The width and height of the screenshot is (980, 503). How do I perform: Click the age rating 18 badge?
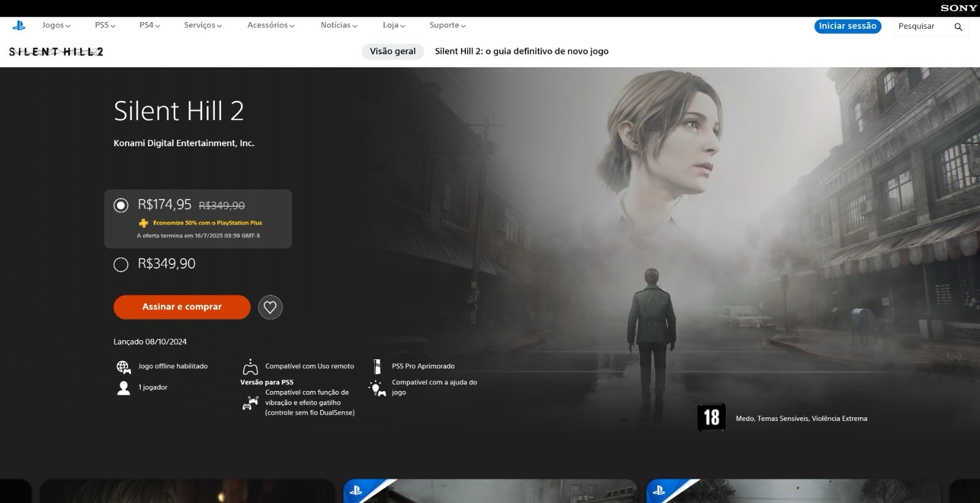click(711, 417)
